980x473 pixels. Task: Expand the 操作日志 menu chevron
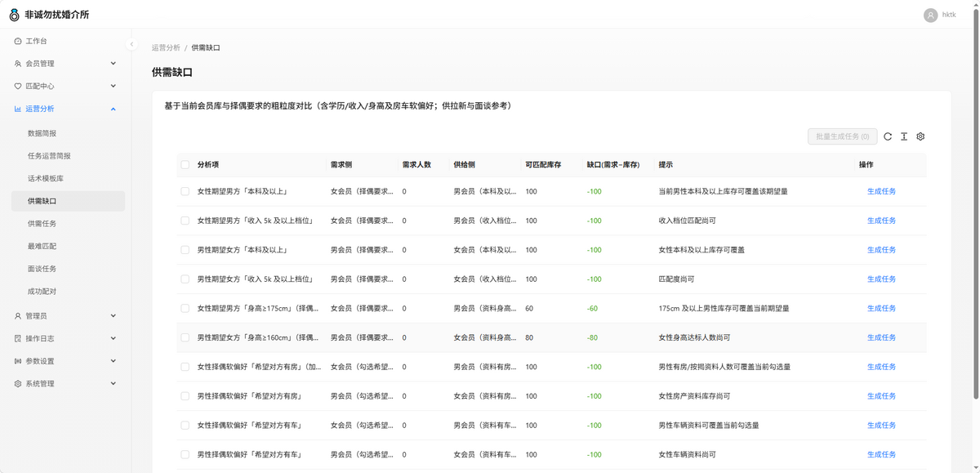(114, 338)
